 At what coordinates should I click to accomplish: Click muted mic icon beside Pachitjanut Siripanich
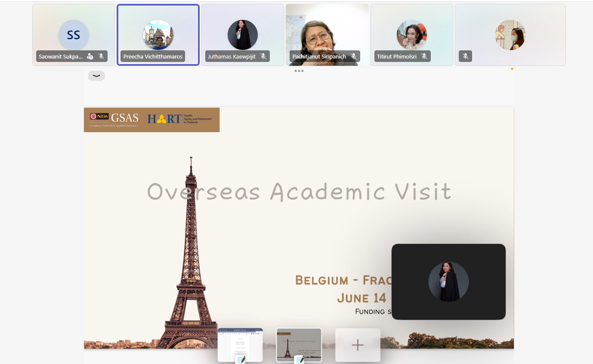pos(354,56)
